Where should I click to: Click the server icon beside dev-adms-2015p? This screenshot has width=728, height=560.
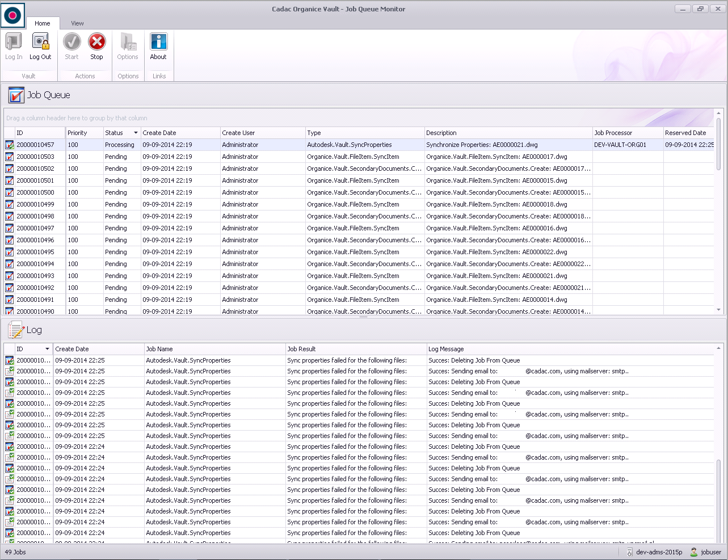(x=629, y=552)
